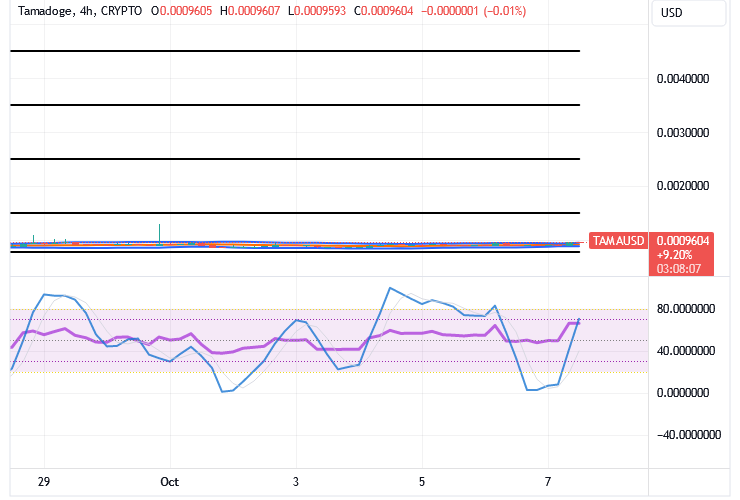740x500 pixels.
Task: Select the TAMAUSD price label
Action: pyautogui.click(x=618, y=241)
